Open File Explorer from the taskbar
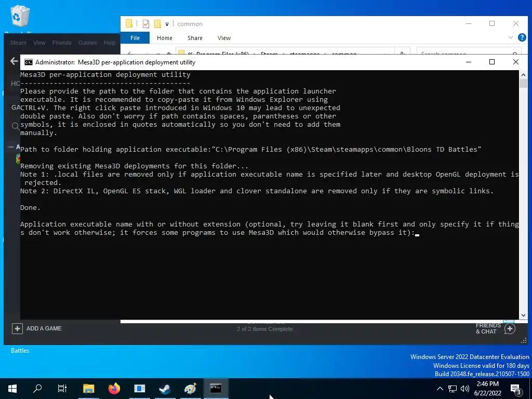532x399 pixels. (x=88, y=389)
